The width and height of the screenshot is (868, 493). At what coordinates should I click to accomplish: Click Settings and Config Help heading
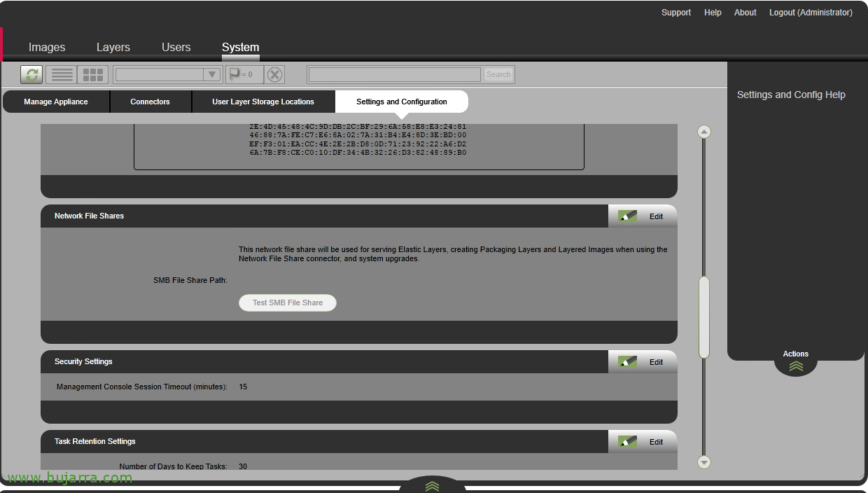pos(791,95)
